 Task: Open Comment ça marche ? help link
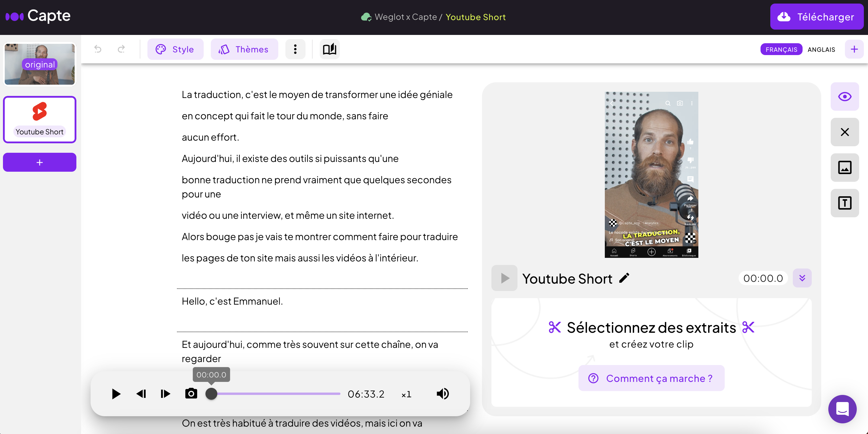click(x=651, y=378)
